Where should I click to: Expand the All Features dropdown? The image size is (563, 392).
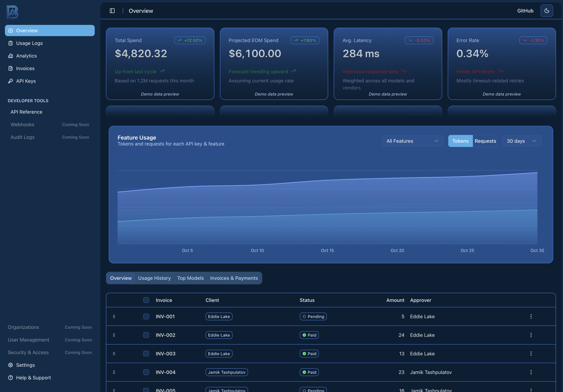[x=413, y=141]
